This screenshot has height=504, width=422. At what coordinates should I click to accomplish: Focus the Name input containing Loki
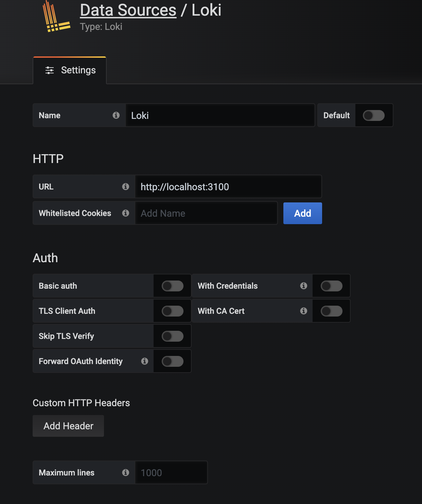click(220, 115)
